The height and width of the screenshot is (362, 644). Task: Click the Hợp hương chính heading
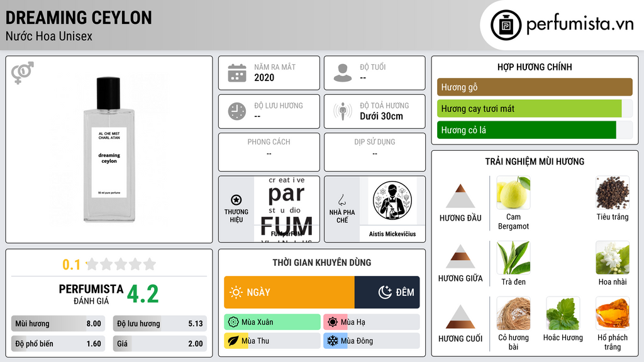tap(535, 67)
